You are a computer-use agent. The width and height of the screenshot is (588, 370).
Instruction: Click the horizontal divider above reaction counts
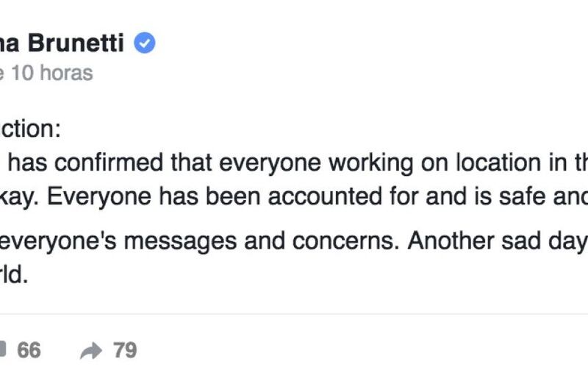pyautogui.click(x=294, y=314)
